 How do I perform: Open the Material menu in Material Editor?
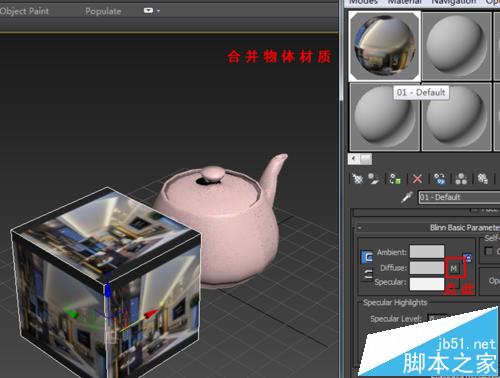(x=405, y=2)
